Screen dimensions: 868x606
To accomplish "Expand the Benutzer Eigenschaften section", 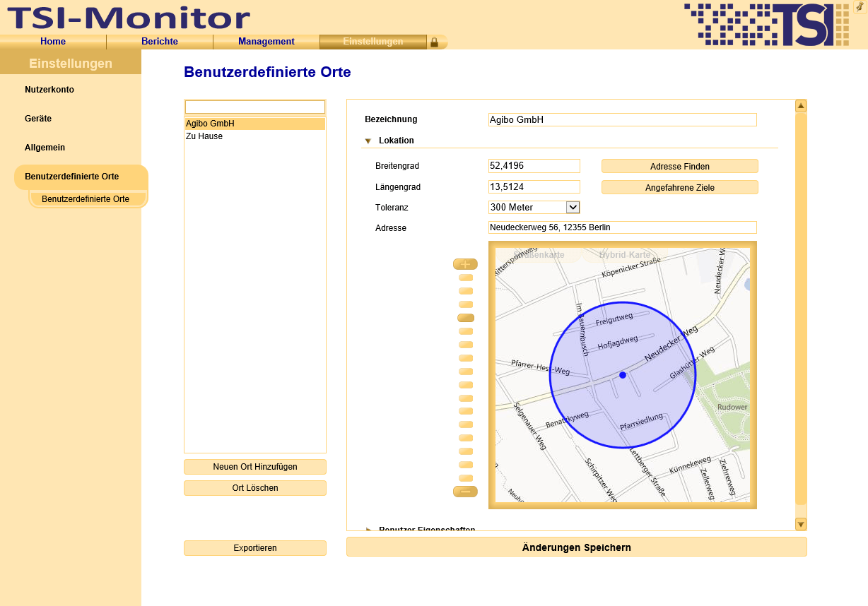I will (x=368, y=529).
